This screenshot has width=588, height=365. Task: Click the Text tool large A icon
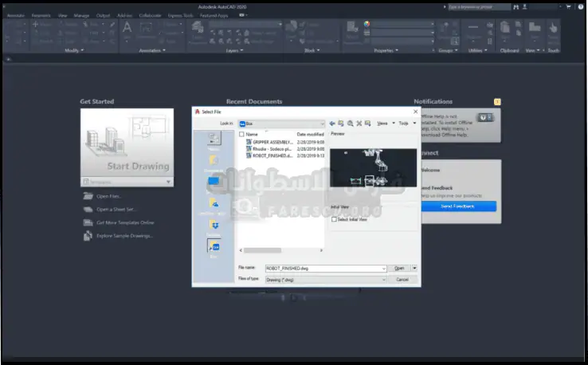pos(127,28)
